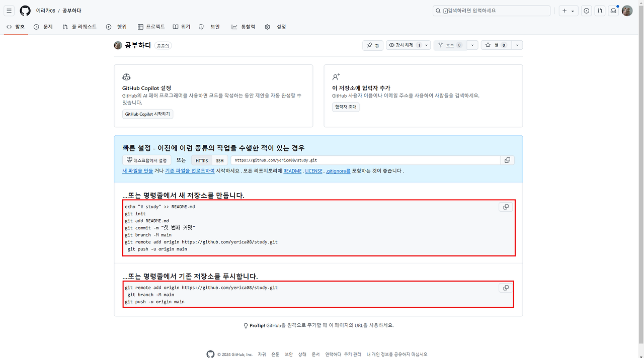The image size is (644, 358).
Task: Open the LICENSE link
Action: (313, 171)
